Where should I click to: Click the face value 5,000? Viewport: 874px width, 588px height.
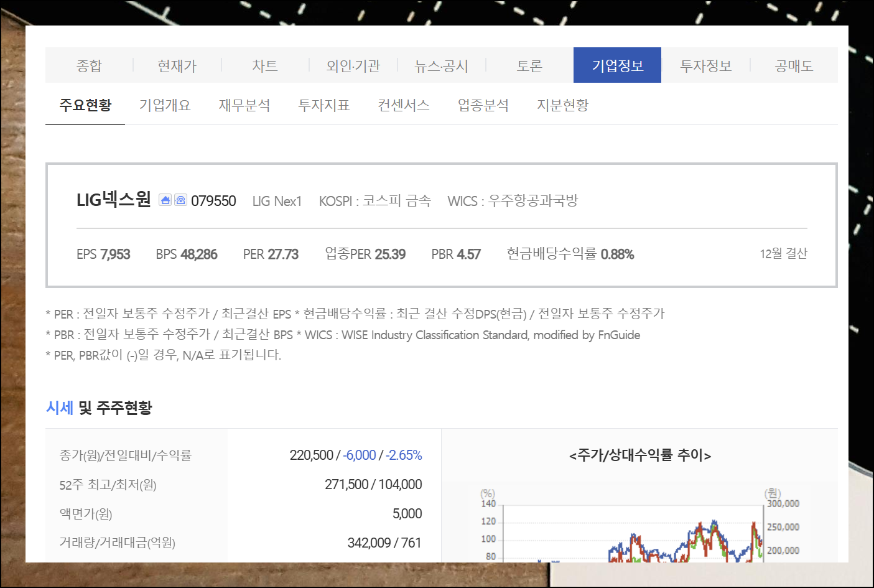[x=407, y=514]
